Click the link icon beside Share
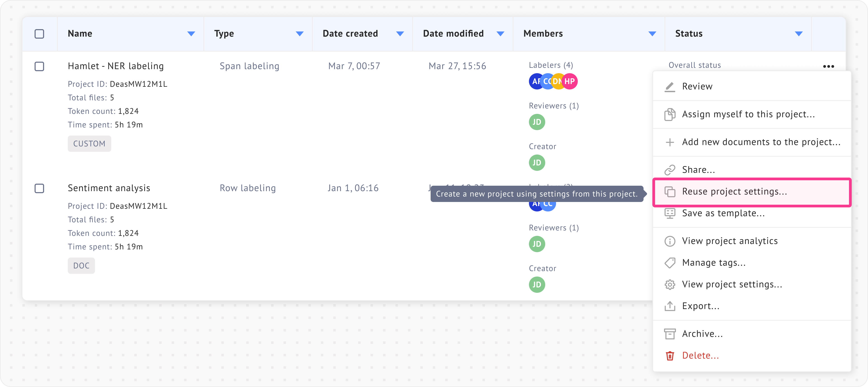Image resolution: width=868 pixels, height=387 pixels. point(670,170)
